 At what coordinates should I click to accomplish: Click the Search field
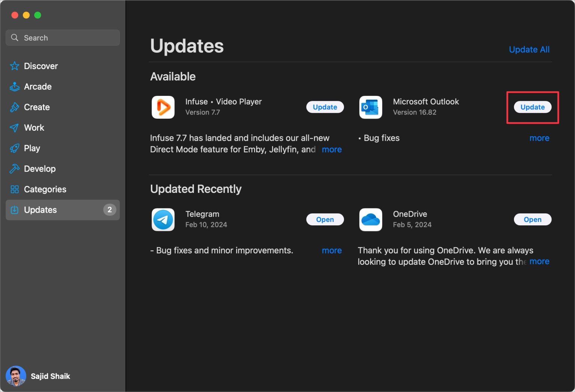click(63, 37)
